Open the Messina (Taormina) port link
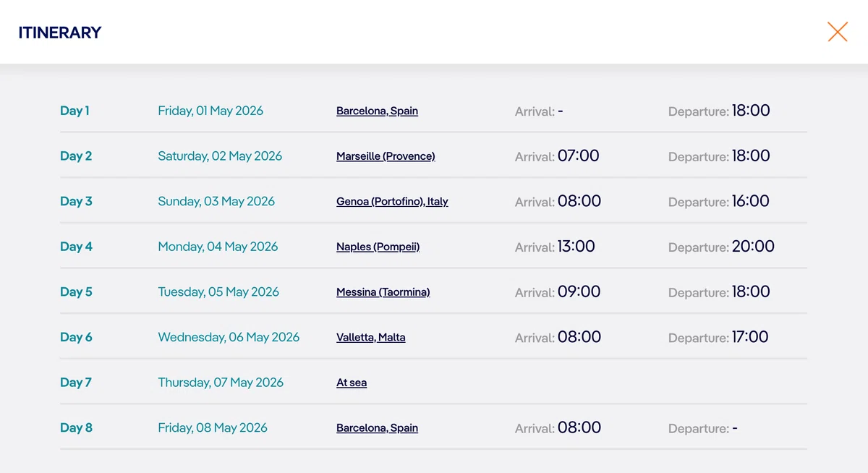The width and height of the screenshot is (868, 473). pos(383,292)
